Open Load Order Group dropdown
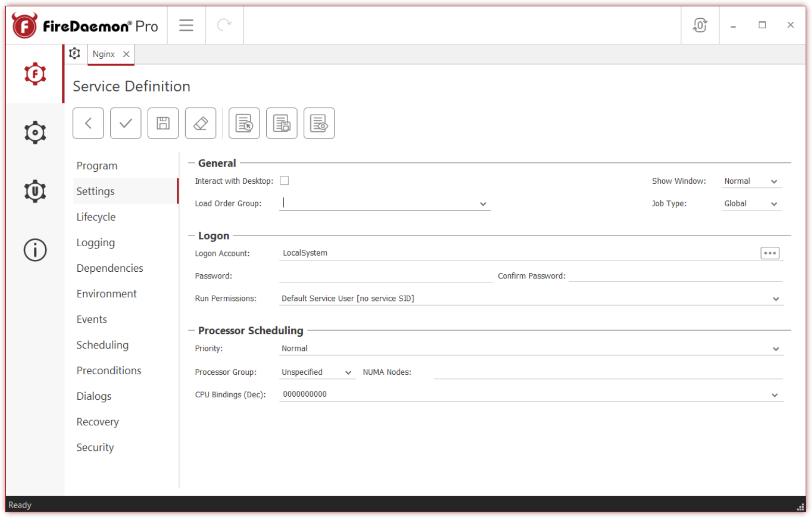The image size is (812, 518). tap(483, 204)
